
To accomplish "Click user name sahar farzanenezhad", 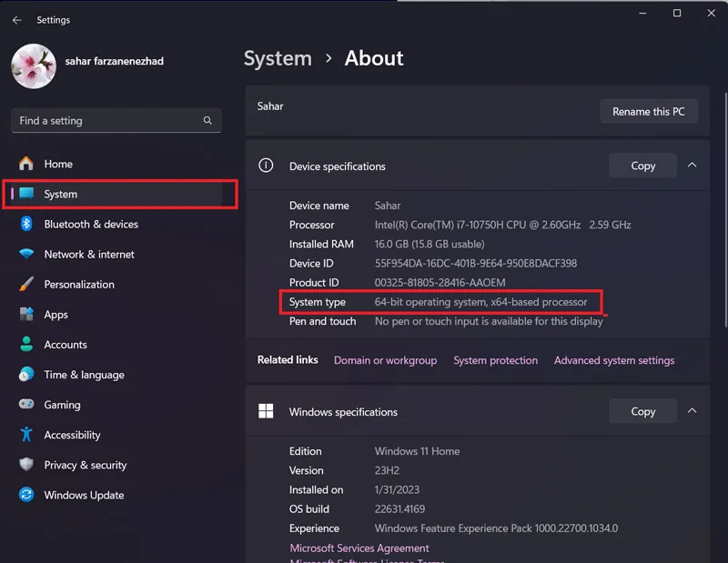I will click(x=115, y=61).
